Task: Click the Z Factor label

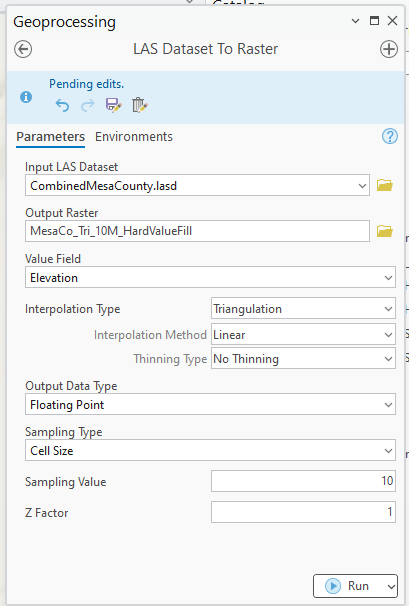Action: pos(47,513)
